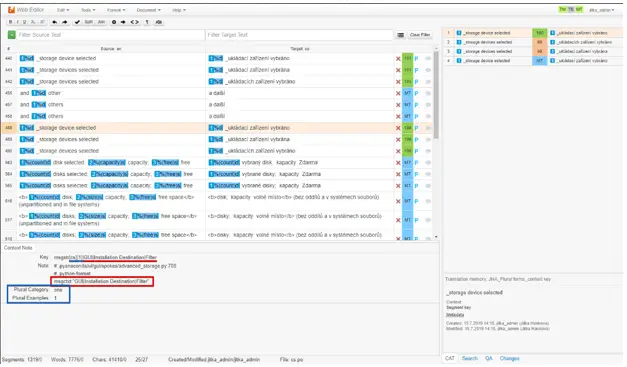
Task: Open the Document menu
Action: point(149,10)
